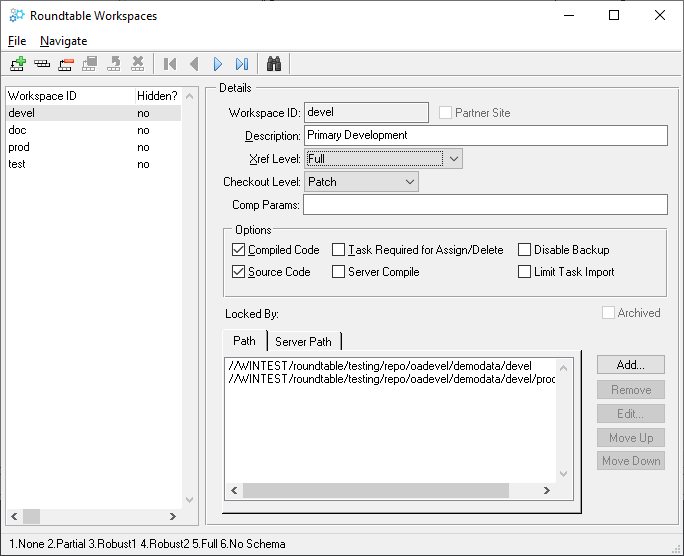Go to next workspace record

(x=218, y=64)
